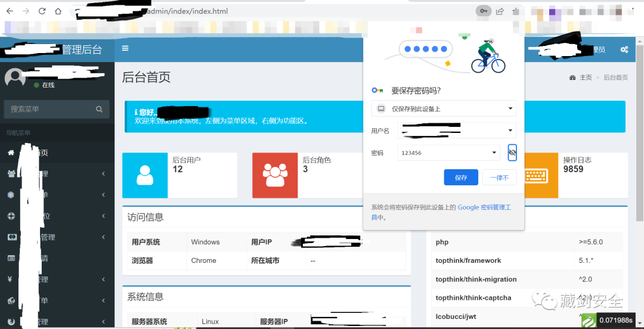Click into 搜索菜单 search field
The image size is (644, 329).
[49, 109]
